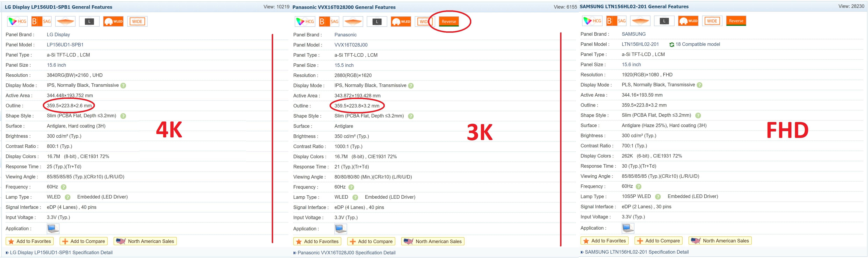
Task: Click the WIDE icon in the SAMSUNG panel
Action: point(712,21)
